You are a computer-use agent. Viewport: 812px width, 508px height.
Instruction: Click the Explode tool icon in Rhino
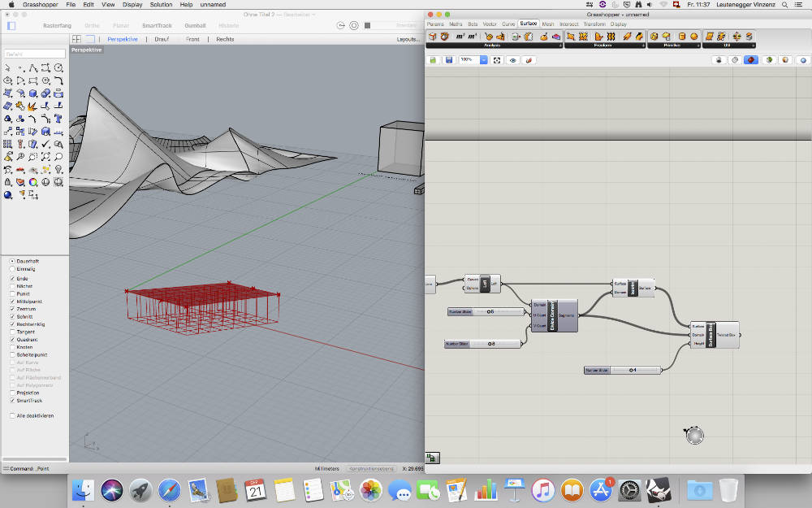coord(33,106)
